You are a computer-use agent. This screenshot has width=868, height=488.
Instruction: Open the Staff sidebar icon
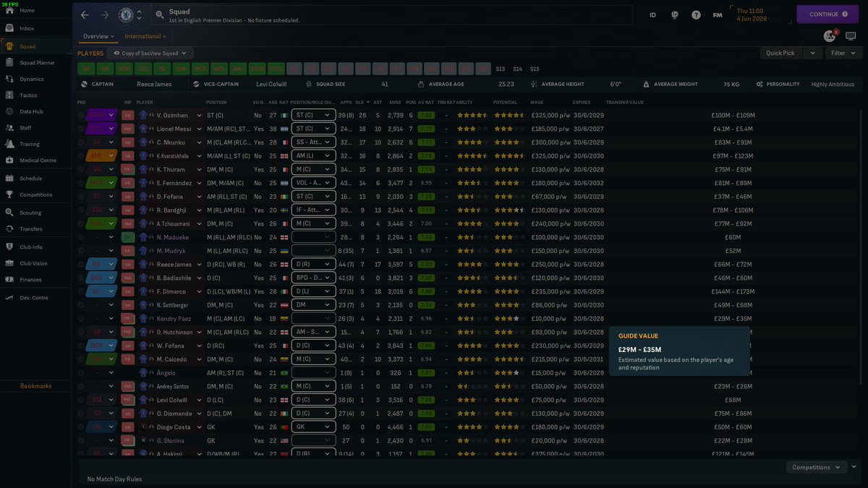pos(9,127)
